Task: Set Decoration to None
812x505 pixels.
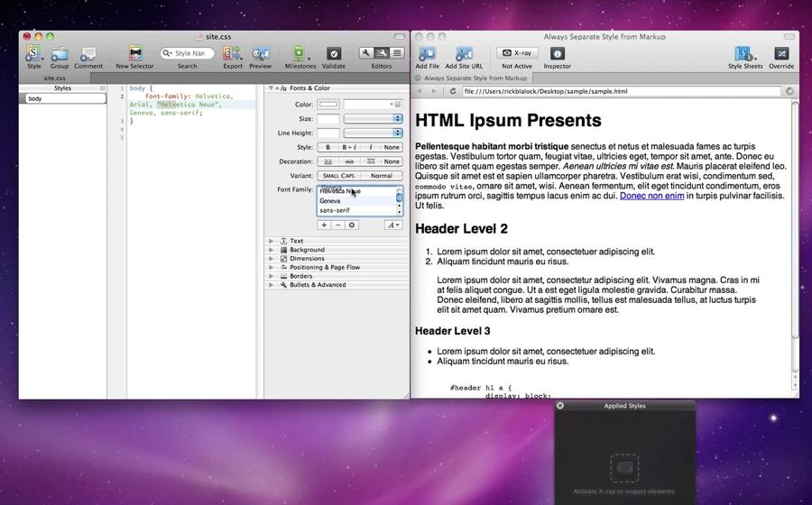Action: click(392, 161)
